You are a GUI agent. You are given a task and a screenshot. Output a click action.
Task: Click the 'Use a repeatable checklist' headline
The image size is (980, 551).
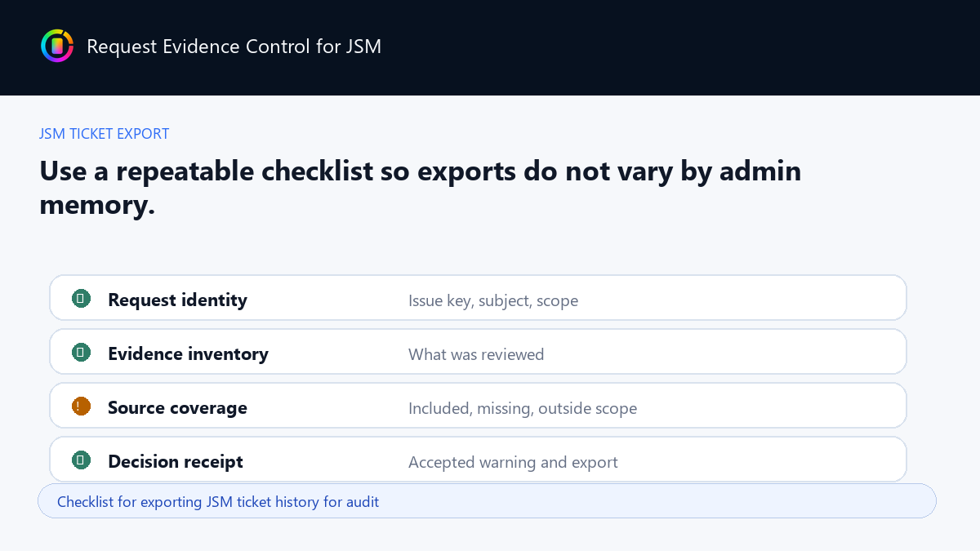pos(420,188)
